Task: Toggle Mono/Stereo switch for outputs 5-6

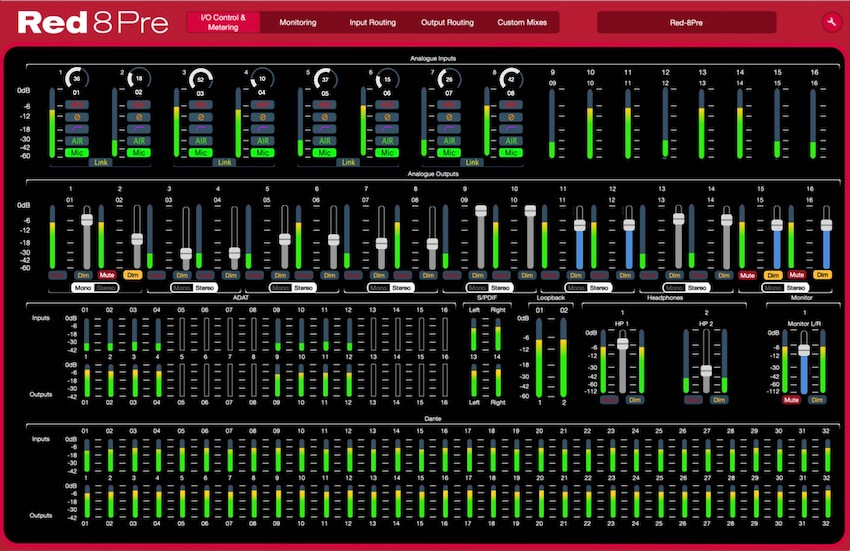Action: [293, 287]
